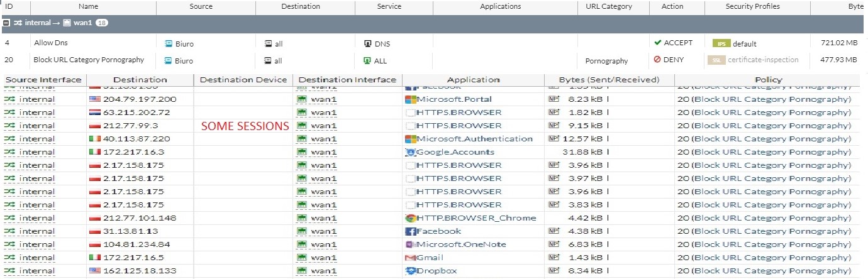
Task: Click the Application column header in sessions
Action: 473,80
